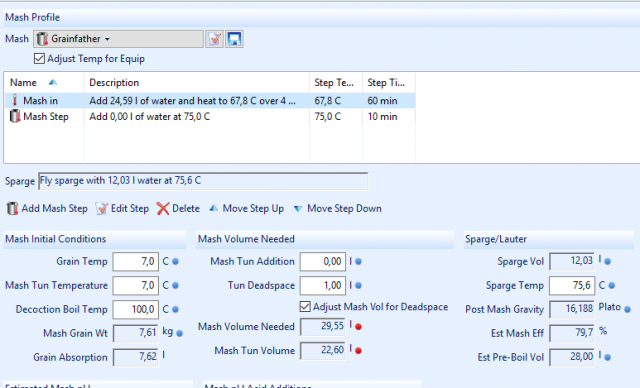The height and width of the screenshot is (388, 640).
Task: Sort steps by the Name column header
Action: 44,83
